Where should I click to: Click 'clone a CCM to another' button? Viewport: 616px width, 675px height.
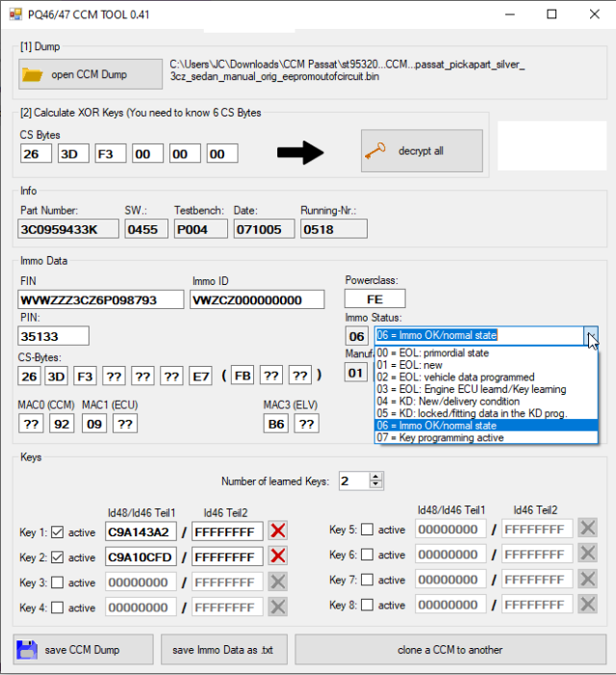coord(449,649)
